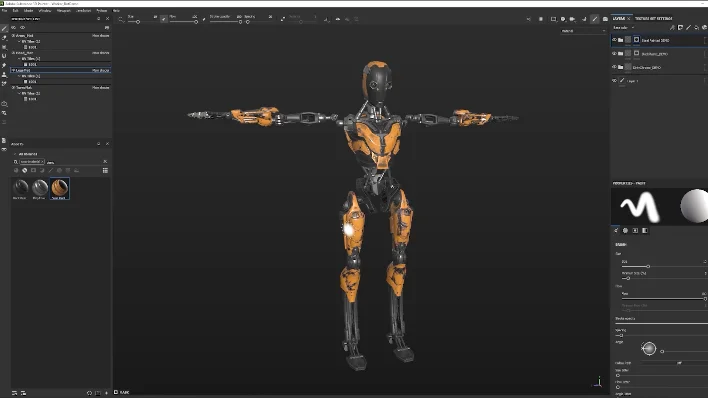Select the Eraser tool in left toolbar
708x398 pixels.
coord(4,38)
